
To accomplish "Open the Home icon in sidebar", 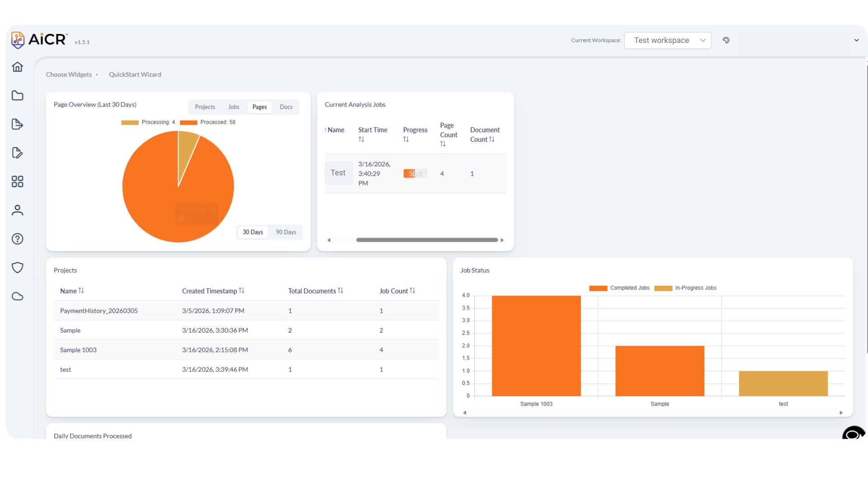I will [17, 67].
